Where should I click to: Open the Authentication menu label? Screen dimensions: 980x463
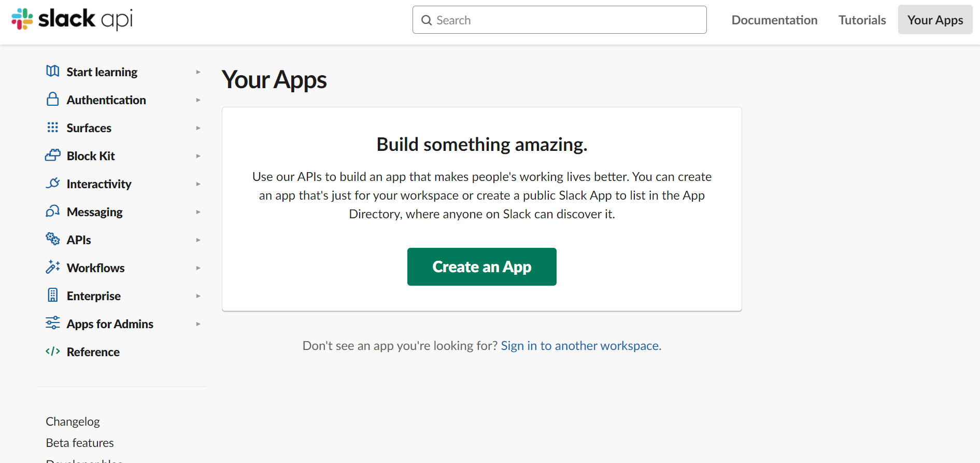pyautogui.click(x=106, y=100)
